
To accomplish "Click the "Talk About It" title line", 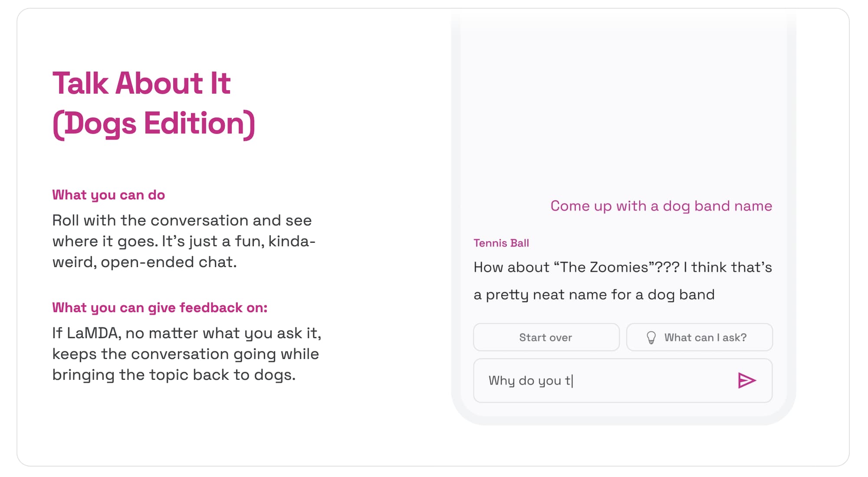I will click(141, 83).
